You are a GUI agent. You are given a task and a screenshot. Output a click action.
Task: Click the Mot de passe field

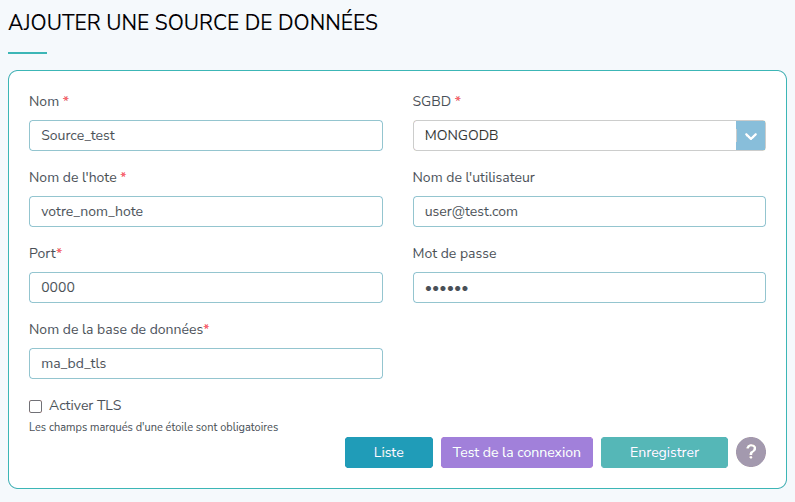point(589,288)
